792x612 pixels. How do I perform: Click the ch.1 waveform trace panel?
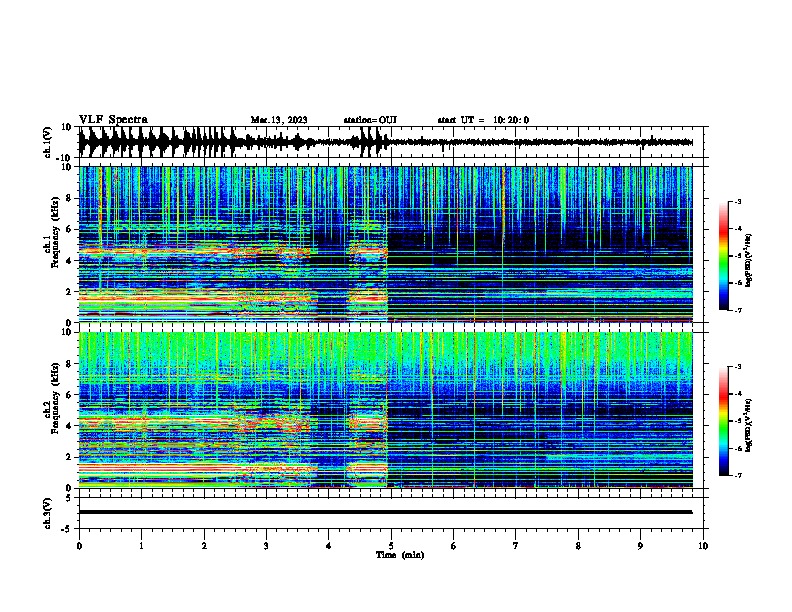point(393,142)
